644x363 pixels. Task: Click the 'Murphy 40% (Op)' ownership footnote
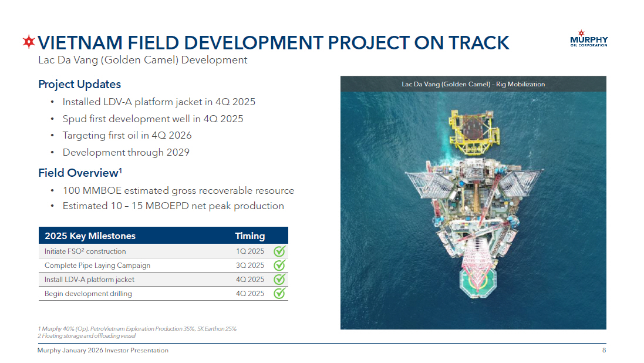click(137, 329)
